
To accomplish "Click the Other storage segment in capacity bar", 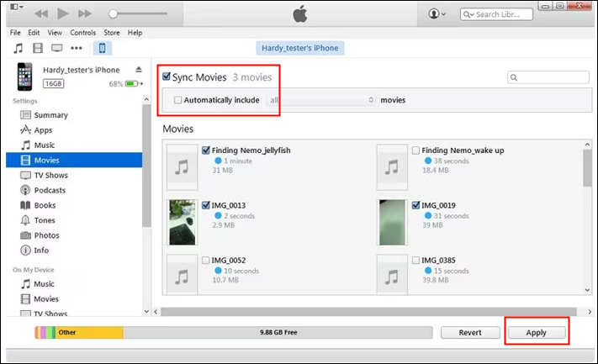I will (x=90, y=332).
